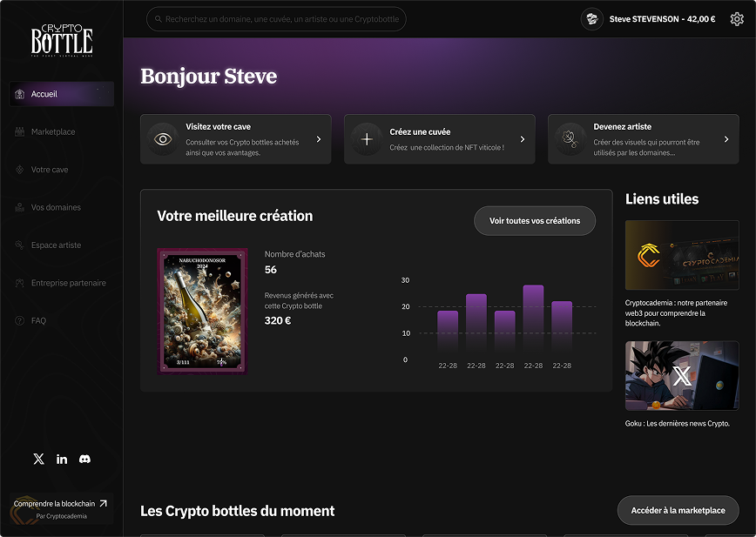The width and height of the screenshot is (756, 537).
Task: Select Votre cave in the sidebar
Action: (x=50, y=170)
